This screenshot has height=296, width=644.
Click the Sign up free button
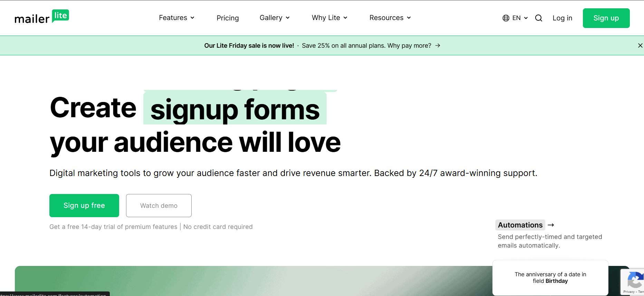pos(84,206)
